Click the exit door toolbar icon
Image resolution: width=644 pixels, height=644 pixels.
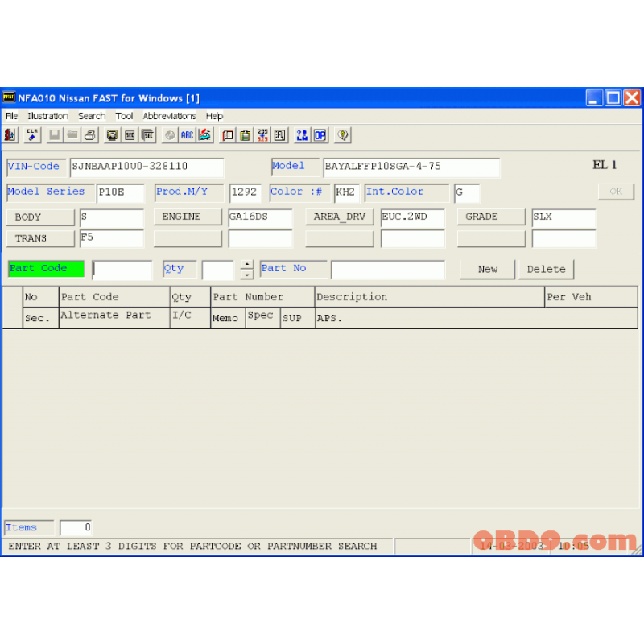click(x=10, y=135)
